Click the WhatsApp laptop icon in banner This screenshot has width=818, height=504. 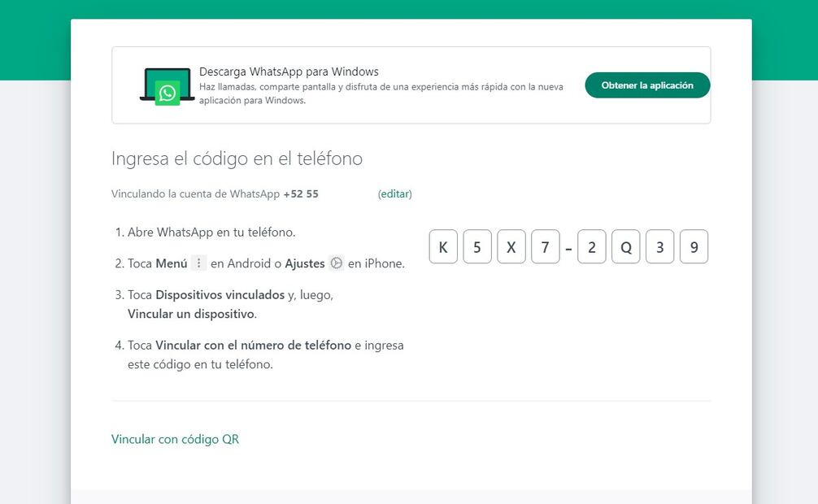tap(167, 86)
